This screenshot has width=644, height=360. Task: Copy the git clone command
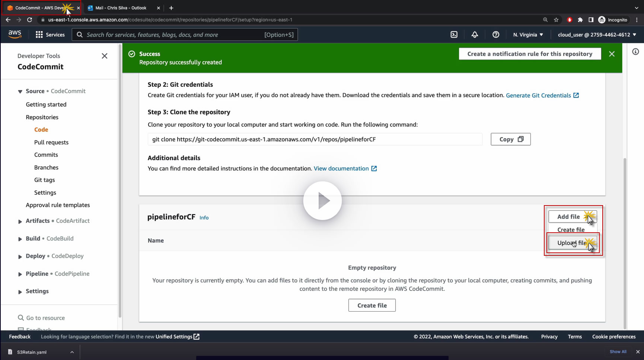point(511,139)
